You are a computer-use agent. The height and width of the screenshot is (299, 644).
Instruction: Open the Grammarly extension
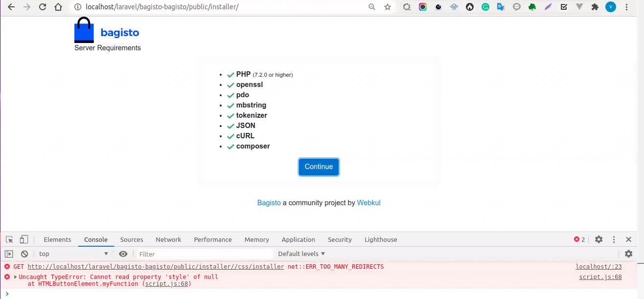pos(485,7)
